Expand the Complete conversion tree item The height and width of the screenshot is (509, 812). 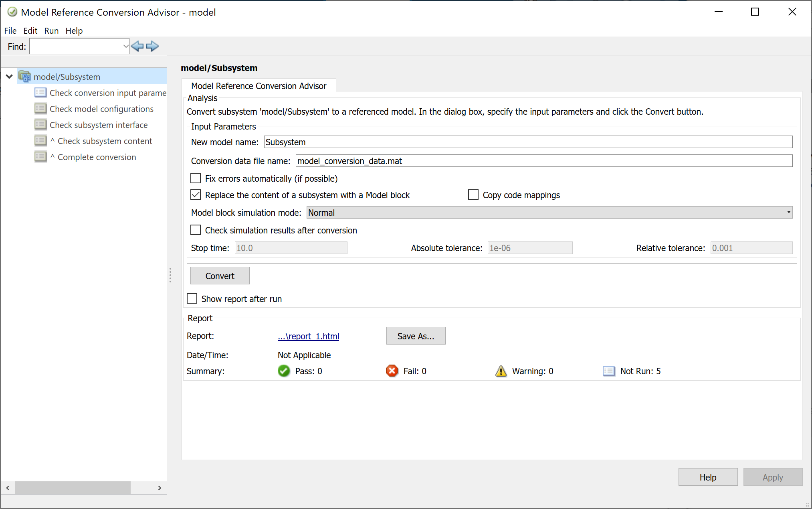pyautogui.click(x=94, y=156)
